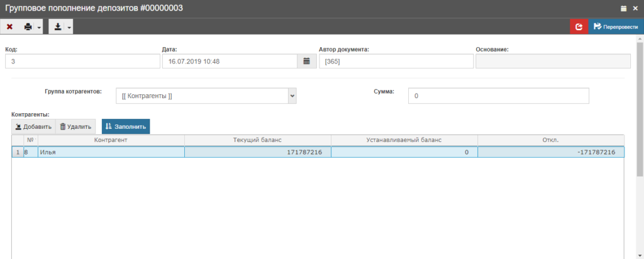Sort by the Контрагент column header
The height and width of the screenshot is (259, 644).
111,140
